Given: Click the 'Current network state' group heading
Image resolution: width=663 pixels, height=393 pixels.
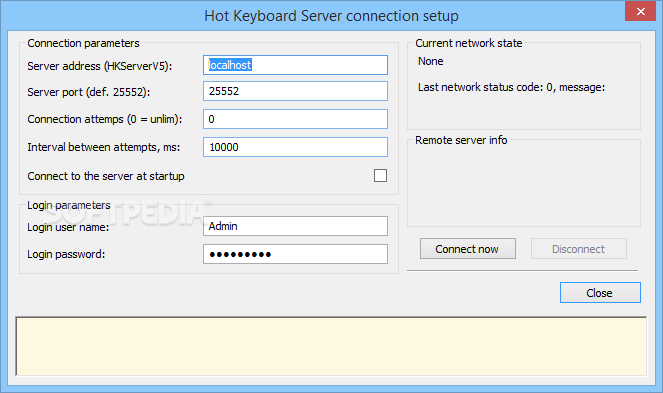Looking at the screenshot, I should (x=468, y=43).
